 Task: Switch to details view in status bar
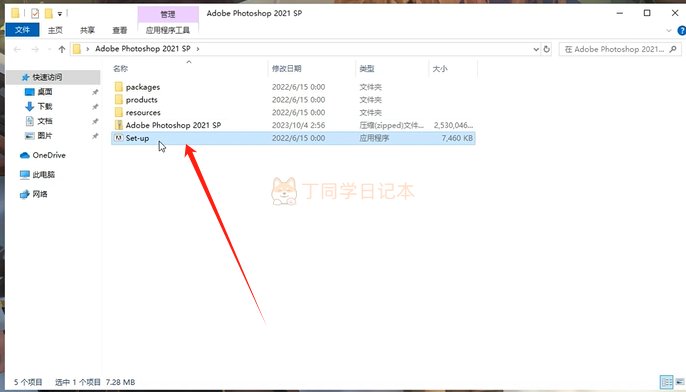666,382
